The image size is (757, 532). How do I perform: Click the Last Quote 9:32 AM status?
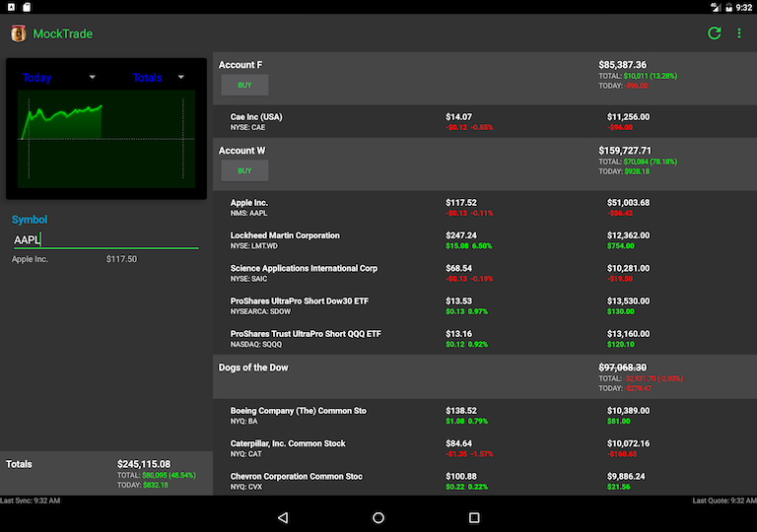coord(724,500)
